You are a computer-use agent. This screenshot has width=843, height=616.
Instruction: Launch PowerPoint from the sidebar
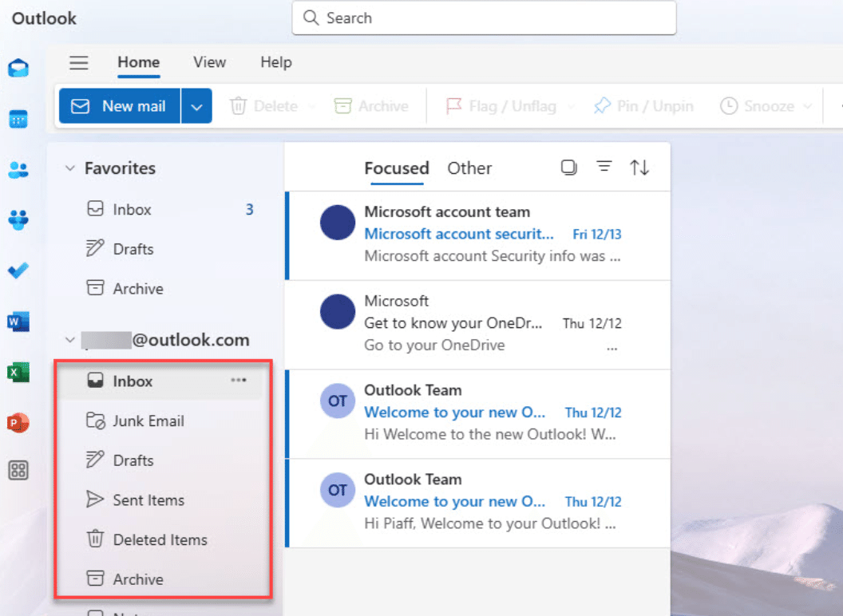[19, 422]
